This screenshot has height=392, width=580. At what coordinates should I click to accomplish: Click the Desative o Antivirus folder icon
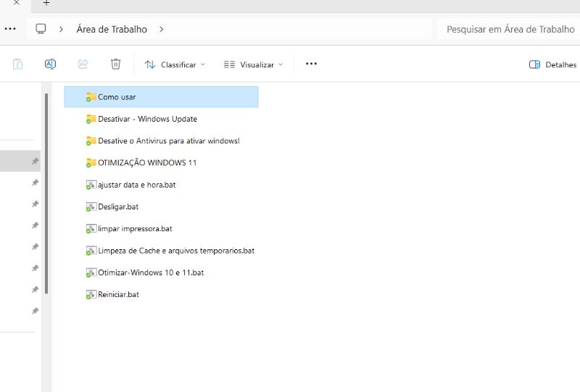(91, 141)
